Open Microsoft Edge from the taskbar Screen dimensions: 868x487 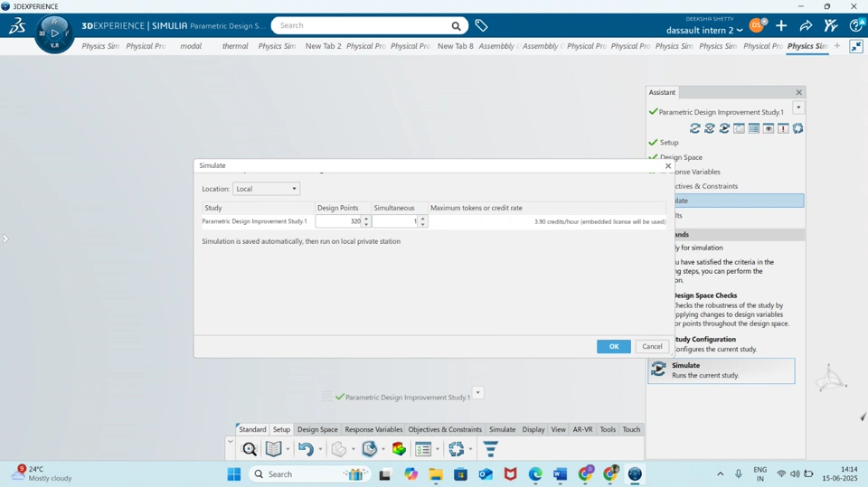(x=534, y=474)
